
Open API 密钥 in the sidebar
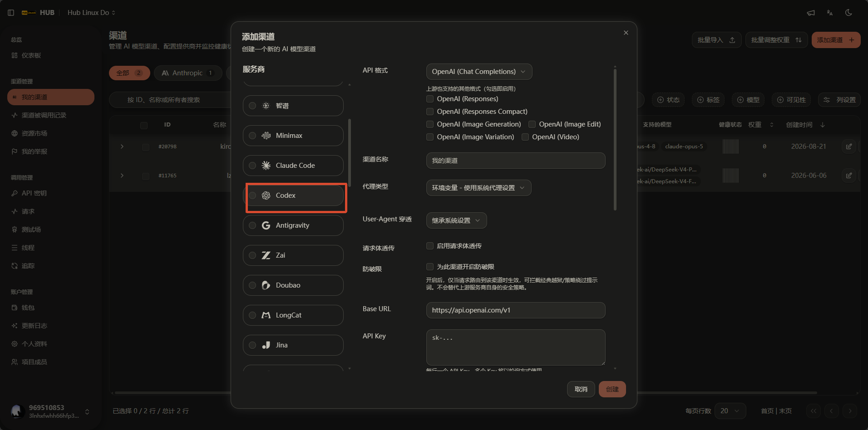[51, 193]
